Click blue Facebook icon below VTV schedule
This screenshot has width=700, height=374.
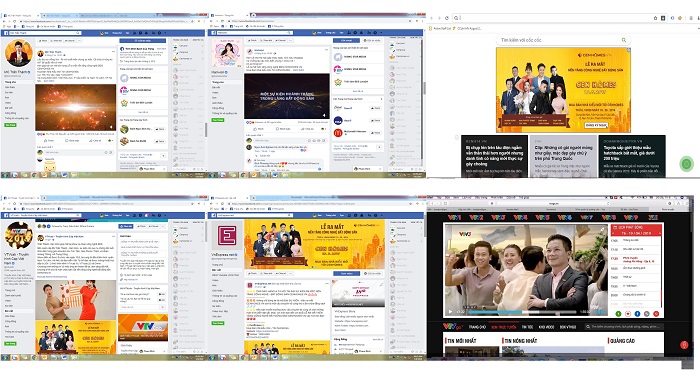pyautogui.click(x=637, y=314)
